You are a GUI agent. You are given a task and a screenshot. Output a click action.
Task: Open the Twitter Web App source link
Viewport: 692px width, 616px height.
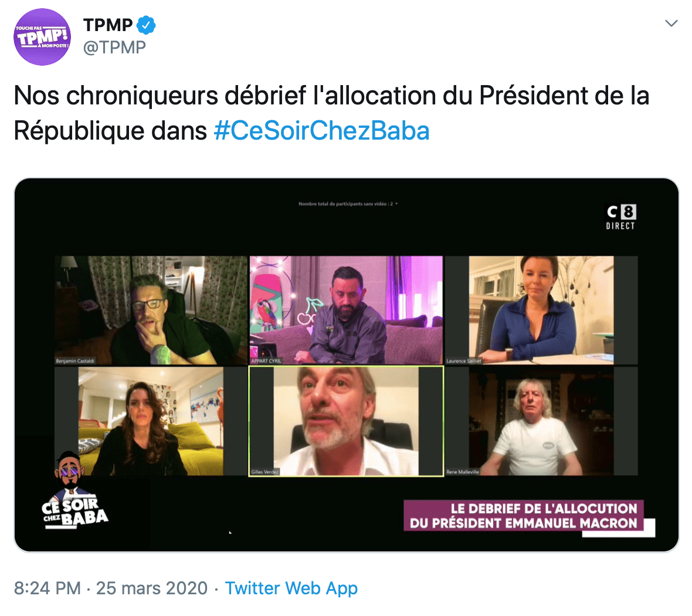tap(291, 588)
